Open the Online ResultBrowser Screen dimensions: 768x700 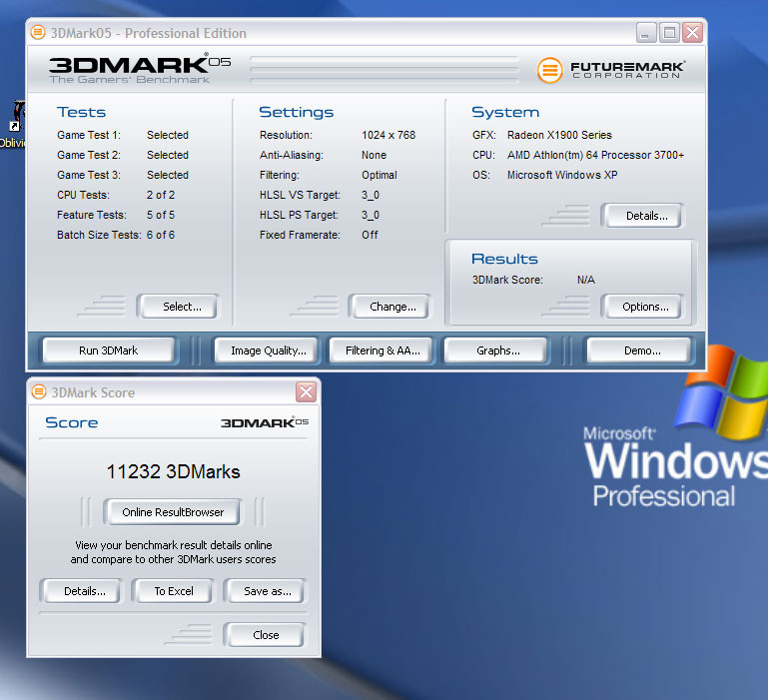[x=173, y=512]
